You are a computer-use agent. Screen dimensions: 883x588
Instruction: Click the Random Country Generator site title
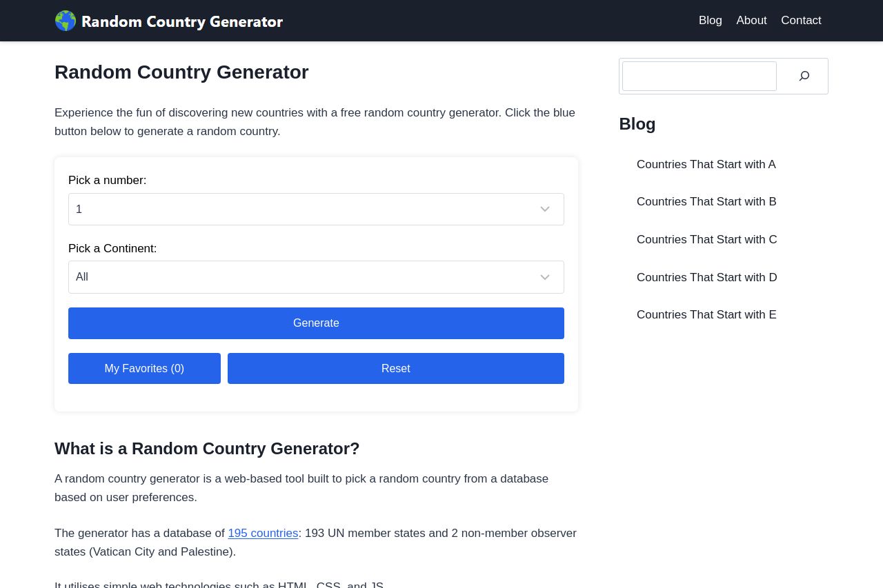point(182,21)
